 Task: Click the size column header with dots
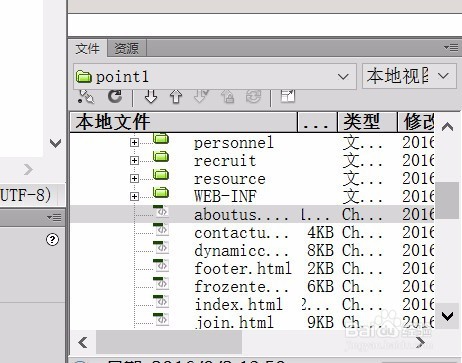coord(317,122)
